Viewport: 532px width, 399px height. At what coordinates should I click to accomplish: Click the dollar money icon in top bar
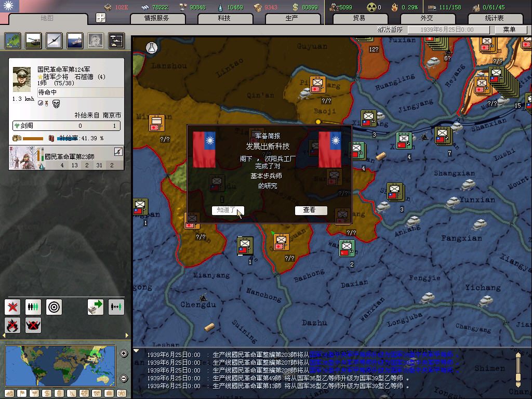[x=295, y=7]
